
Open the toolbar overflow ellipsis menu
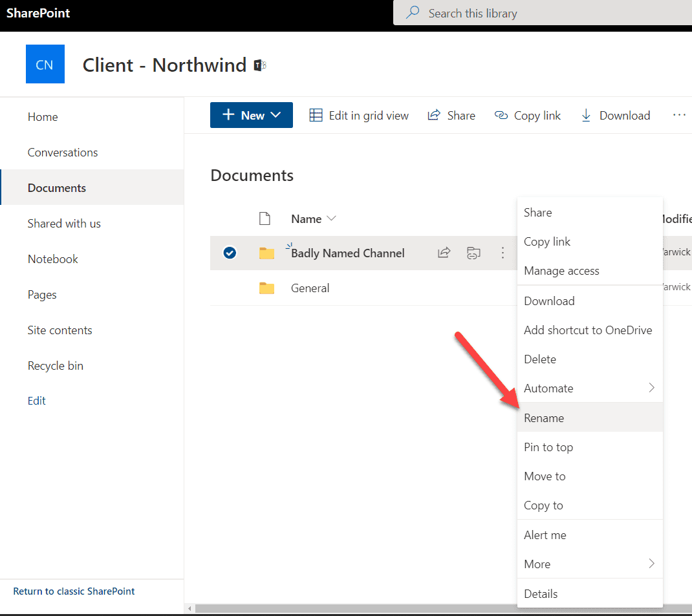point(678,115)
